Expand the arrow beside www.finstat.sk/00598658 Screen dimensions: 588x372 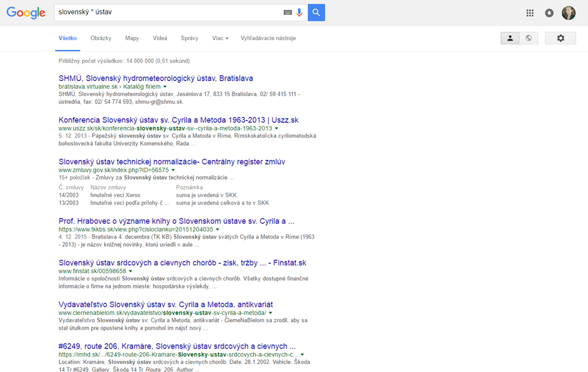131,272
